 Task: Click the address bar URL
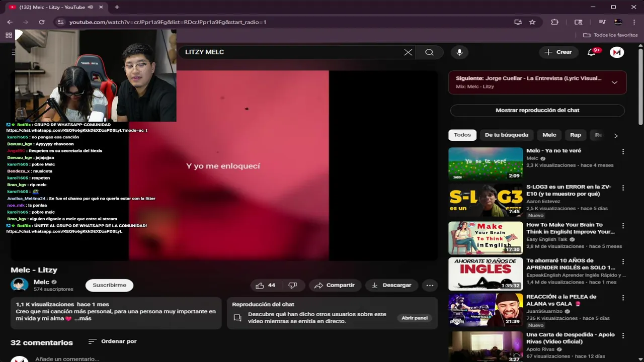click(x=168, y=22)
